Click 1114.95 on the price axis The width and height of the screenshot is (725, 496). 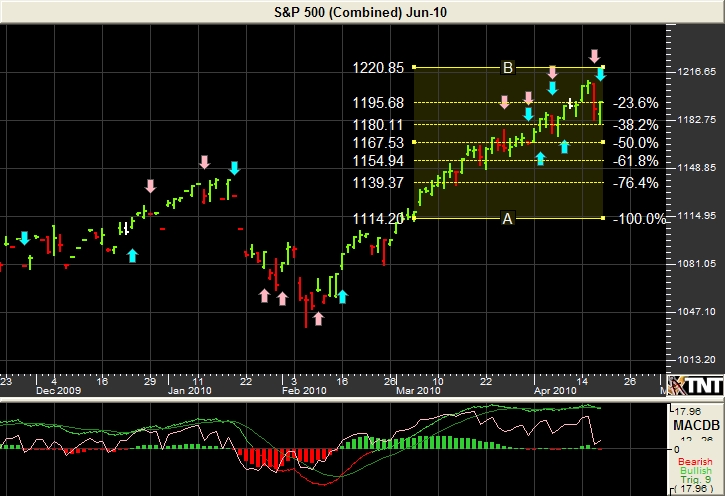tap(696, 216)
